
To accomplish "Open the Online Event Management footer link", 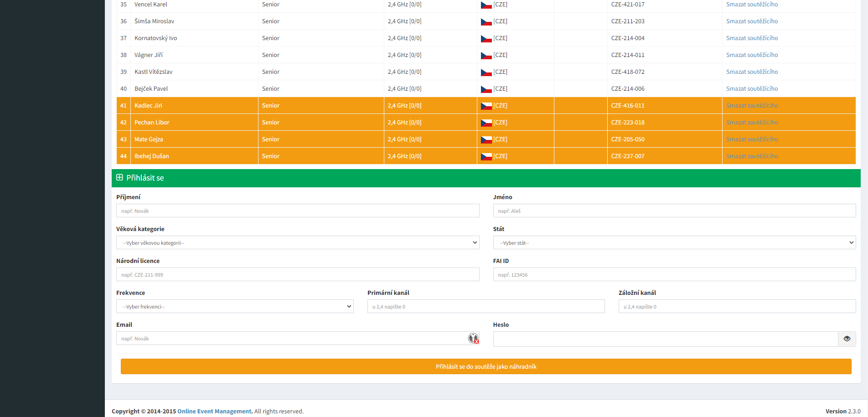I will [214, 411].
